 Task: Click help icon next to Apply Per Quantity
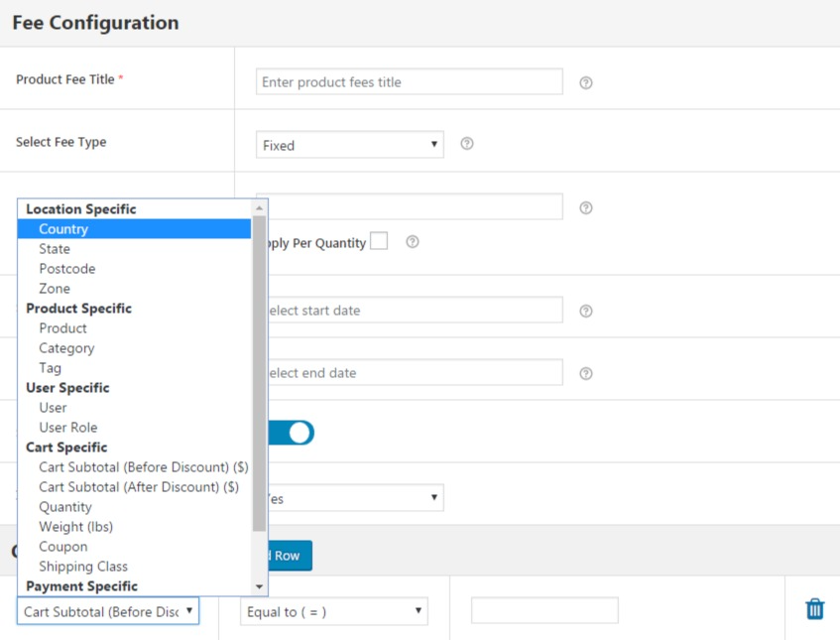coord(412,242)
